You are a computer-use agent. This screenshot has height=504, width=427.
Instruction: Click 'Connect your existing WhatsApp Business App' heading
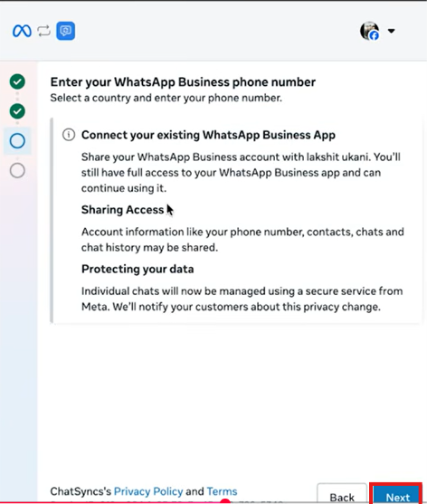[x=208, y=135]
